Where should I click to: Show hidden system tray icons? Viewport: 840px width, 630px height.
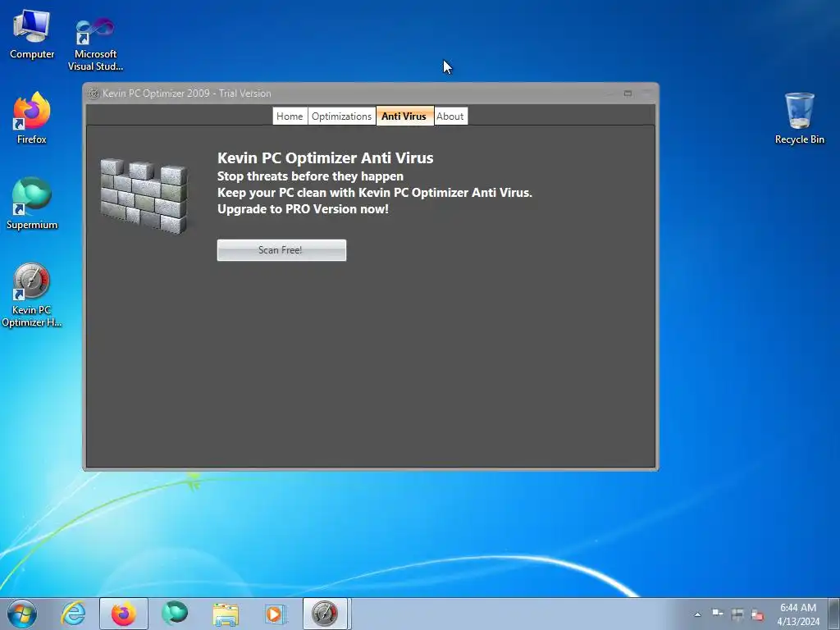pos(697,614)
